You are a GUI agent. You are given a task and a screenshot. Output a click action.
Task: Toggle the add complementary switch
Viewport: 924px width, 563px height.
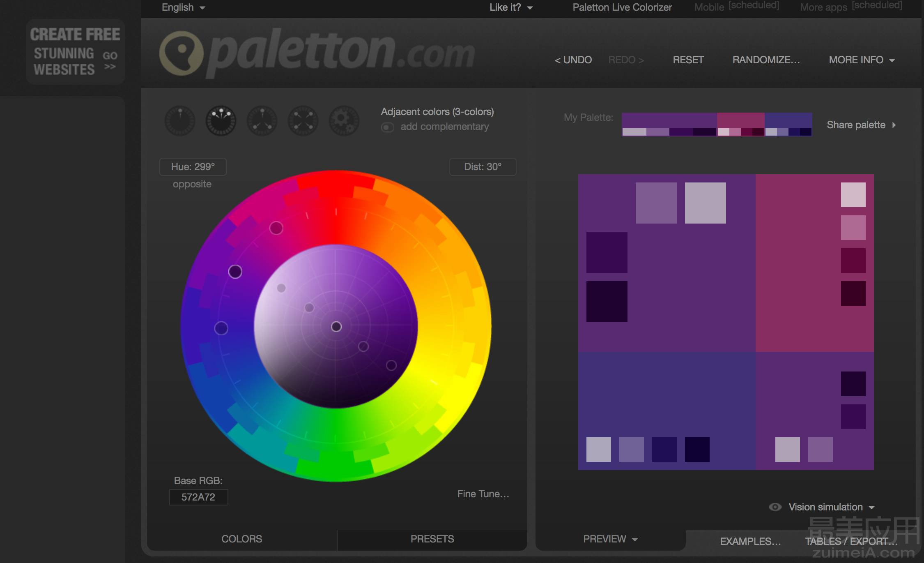387,127
